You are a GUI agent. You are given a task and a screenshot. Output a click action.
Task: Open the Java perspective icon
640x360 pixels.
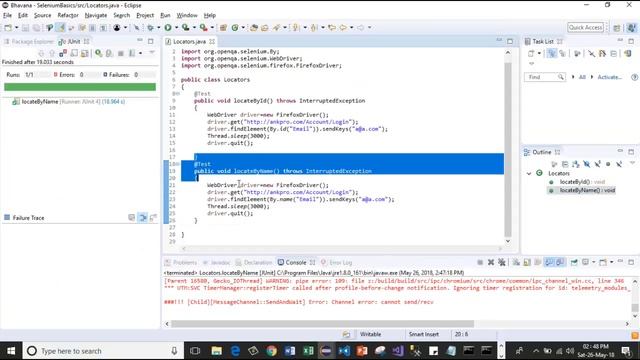[x=631, y=27]
